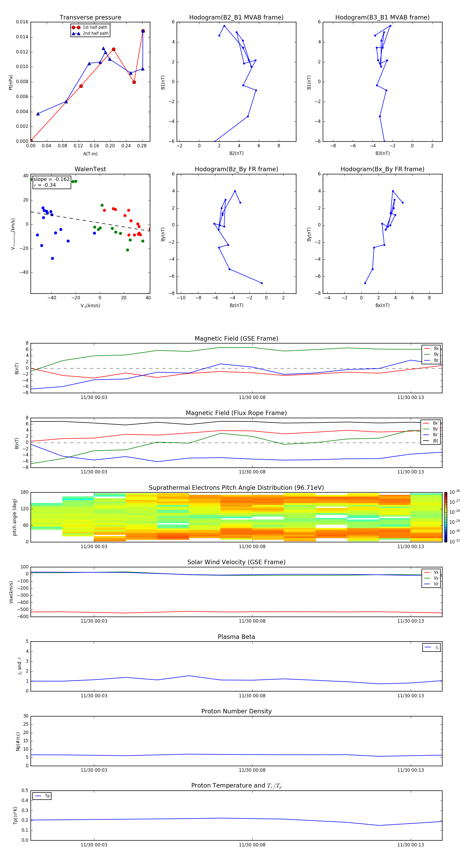Select the "2nd half path" legend entry
The width and height of the screenshot is (473, 868).
tap(90, 33)
